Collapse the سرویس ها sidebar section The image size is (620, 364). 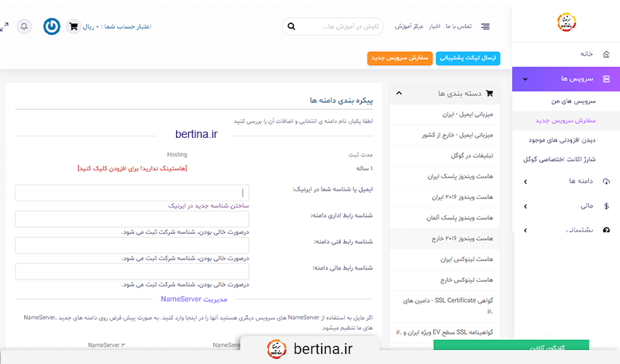pos(525,79)
